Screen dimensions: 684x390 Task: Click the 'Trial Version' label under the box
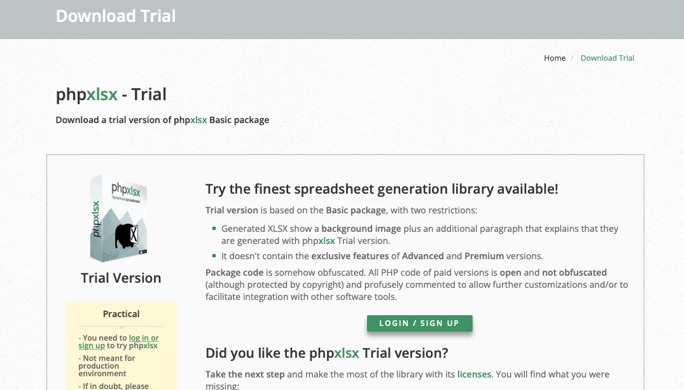coord(121,278)
